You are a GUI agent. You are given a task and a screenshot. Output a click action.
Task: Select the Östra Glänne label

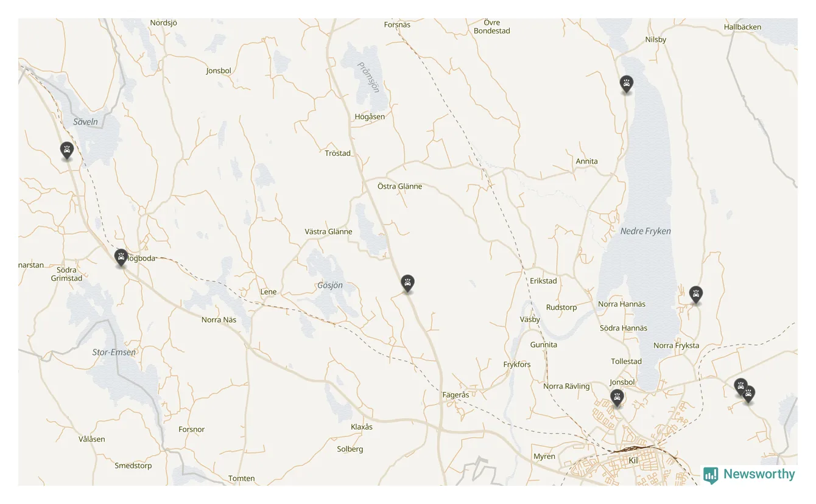pos(399,186)
